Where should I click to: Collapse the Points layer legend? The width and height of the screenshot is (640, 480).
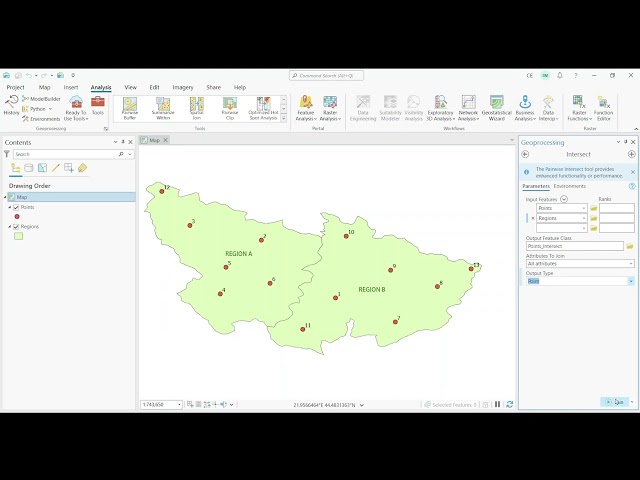click(x=10, y=207)
